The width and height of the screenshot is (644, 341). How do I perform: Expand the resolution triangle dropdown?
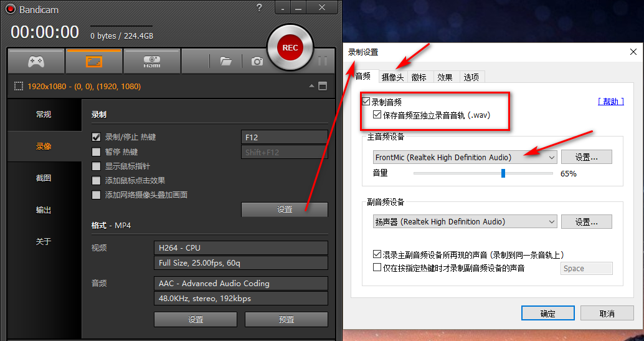coord(312,86)
